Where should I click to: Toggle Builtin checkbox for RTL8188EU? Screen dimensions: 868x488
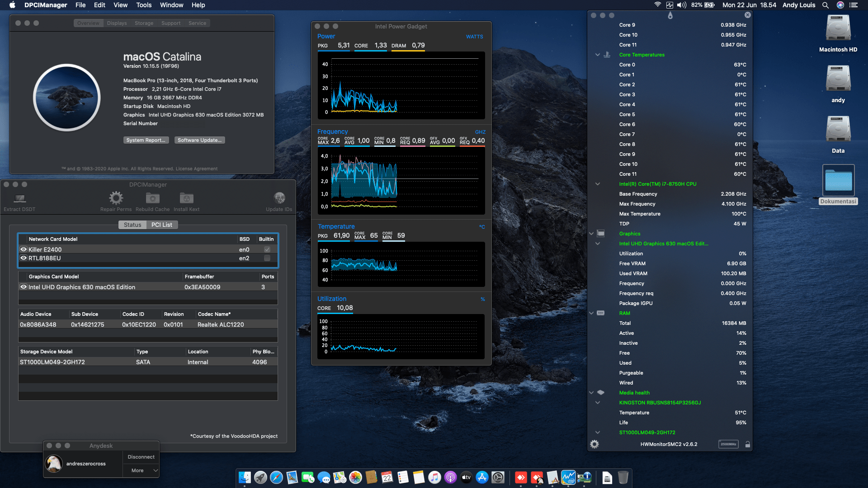coord(267,258)
